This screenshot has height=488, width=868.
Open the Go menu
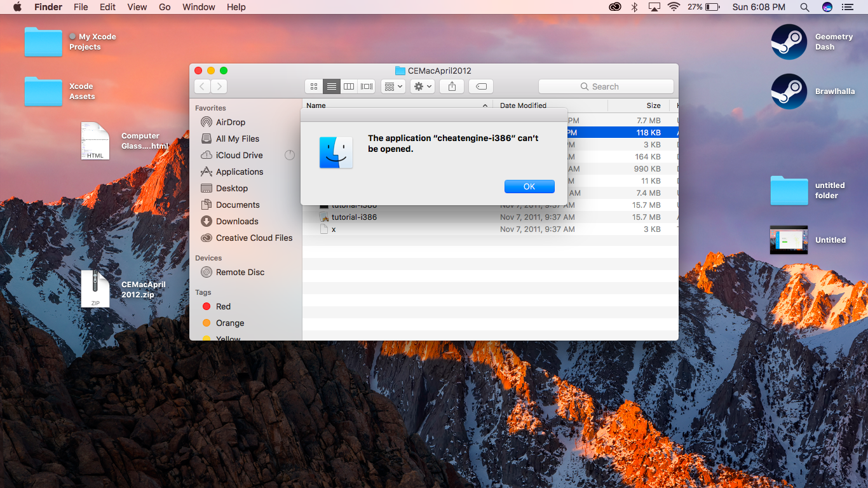tap(165, 7)
